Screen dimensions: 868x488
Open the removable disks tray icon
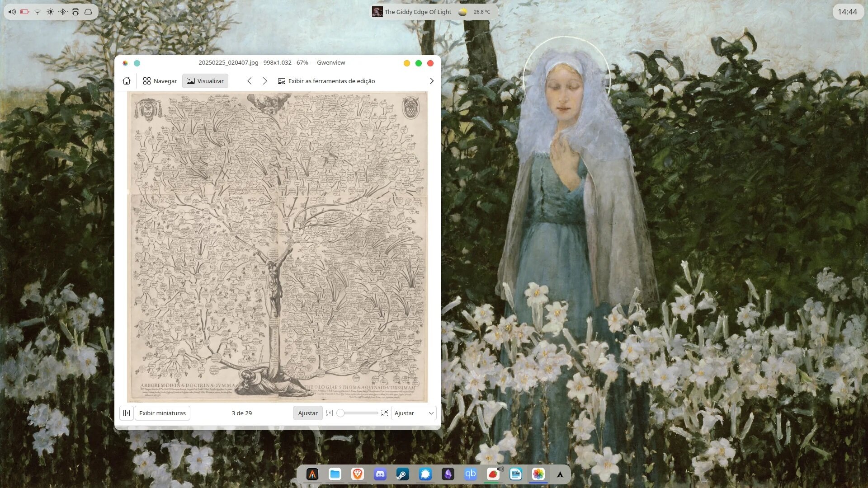coord(88,12)
